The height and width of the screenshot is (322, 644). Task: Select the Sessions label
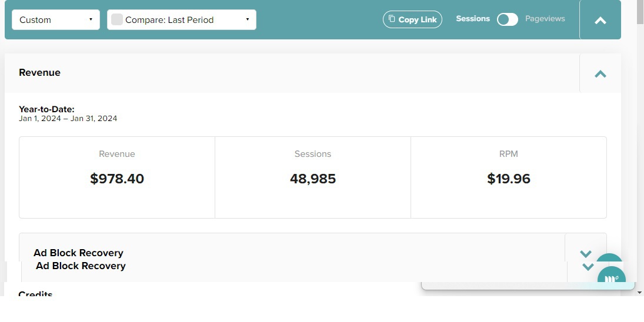473,19
